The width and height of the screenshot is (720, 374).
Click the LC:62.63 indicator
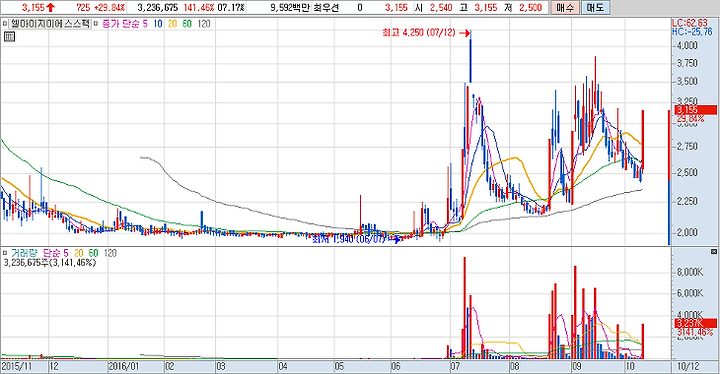(x=689, y=23)
